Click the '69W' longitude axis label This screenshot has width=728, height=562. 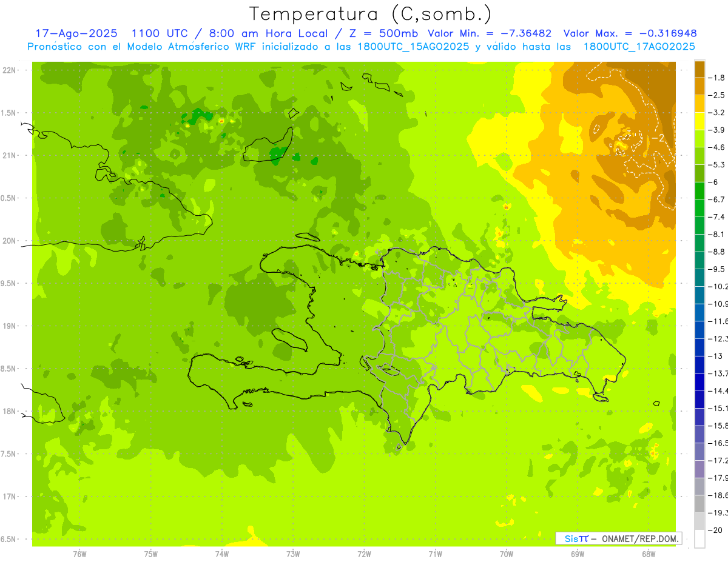pos(578,554)
